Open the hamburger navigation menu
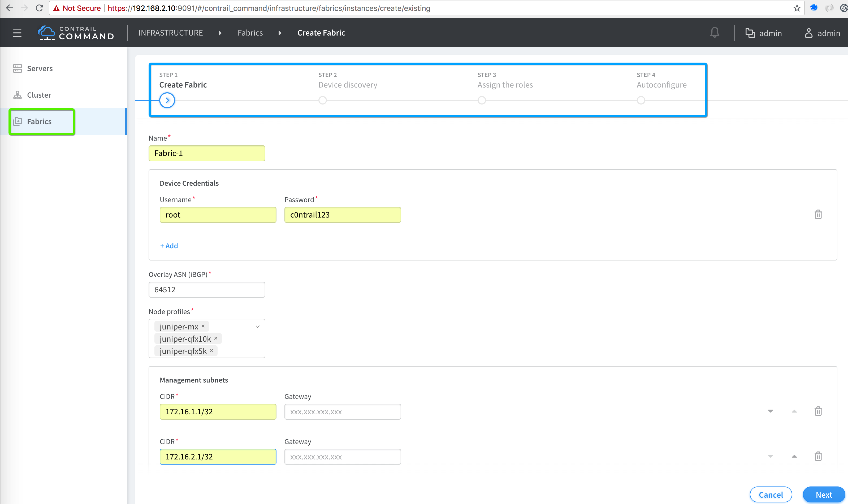848x504 pixels. pos(17,33)
